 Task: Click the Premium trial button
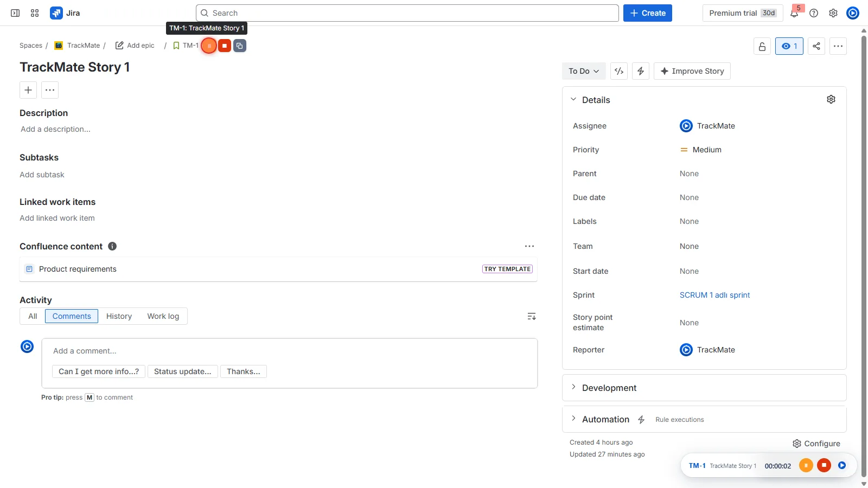click(743, 13)
